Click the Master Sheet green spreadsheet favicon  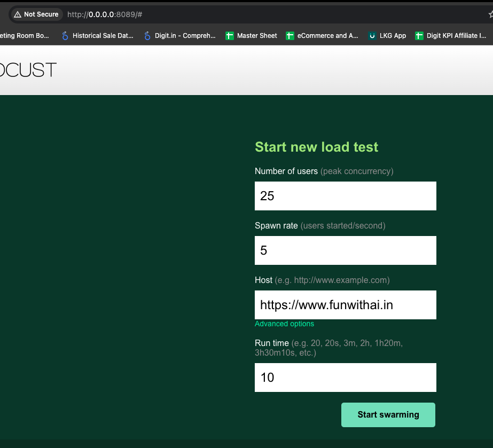[x=230, y=36]
